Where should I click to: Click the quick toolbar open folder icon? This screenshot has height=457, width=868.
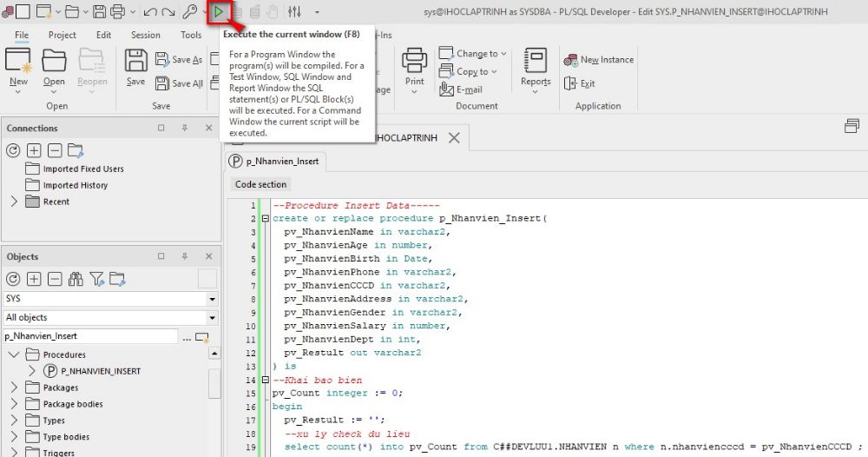(72, 11)
